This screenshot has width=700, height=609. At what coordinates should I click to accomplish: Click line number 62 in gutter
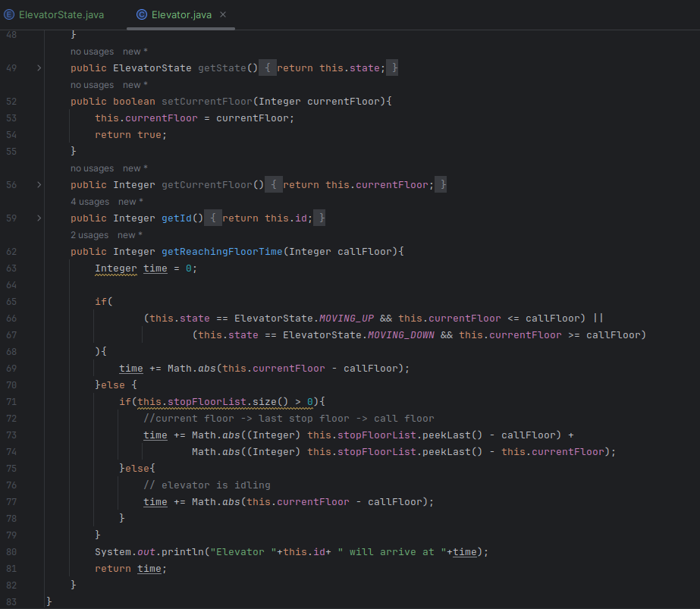(11, 252)
